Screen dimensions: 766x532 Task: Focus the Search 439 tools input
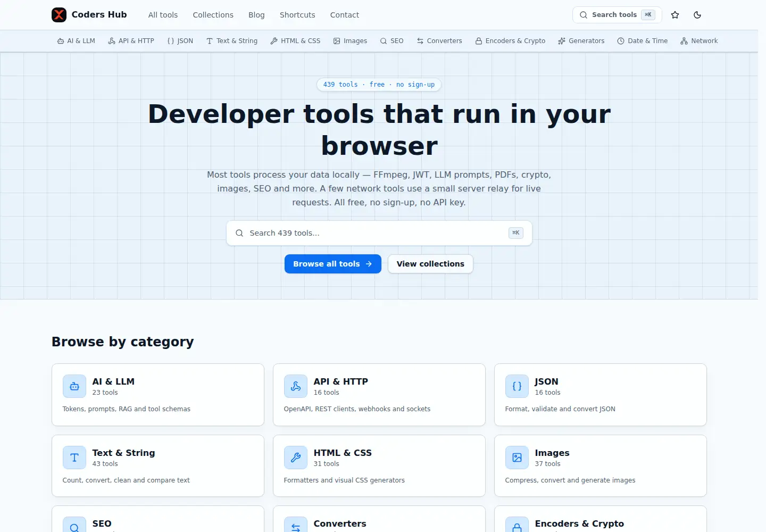tap(379, 233)
